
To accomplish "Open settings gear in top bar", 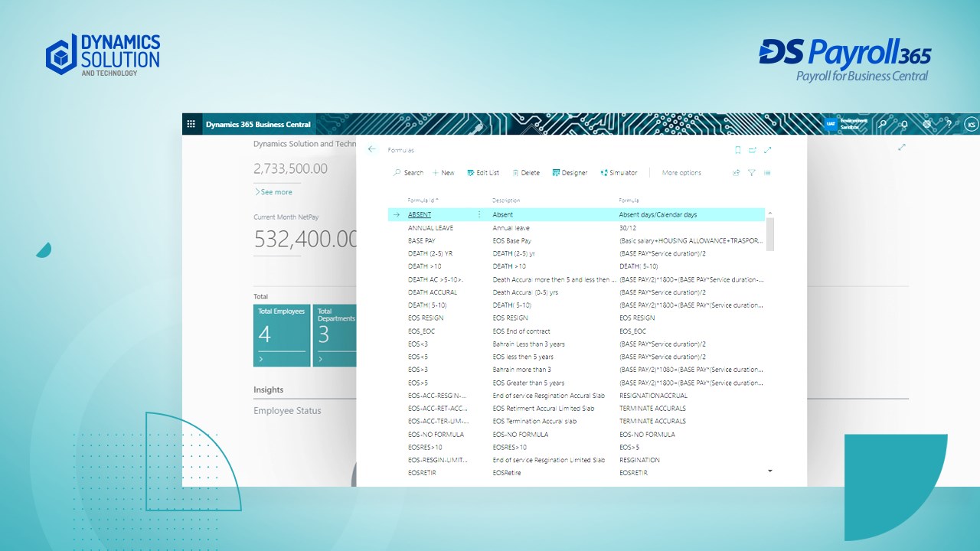I will pyautogui.click(x=927, y=124).
